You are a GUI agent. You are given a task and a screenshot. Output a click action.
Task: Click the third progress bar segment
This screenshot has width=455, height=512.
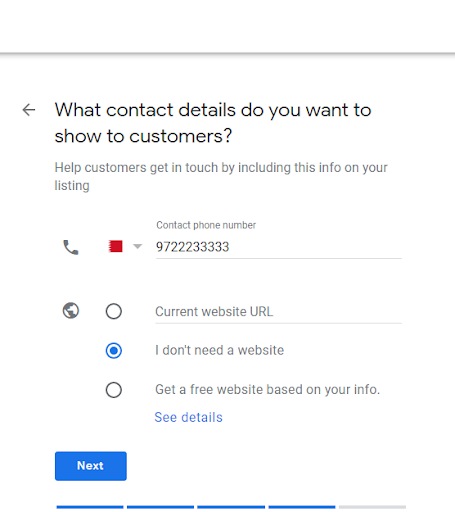pos(231,507)
